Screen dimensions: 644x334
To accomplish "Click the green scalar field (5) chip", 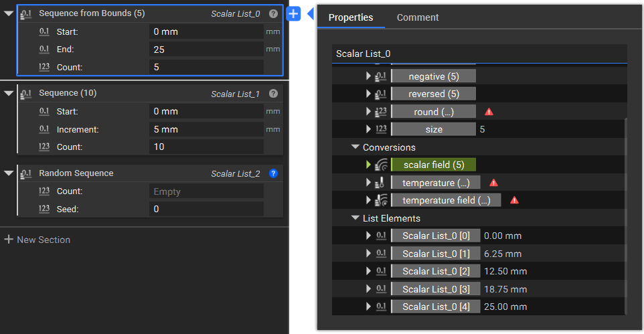I will pos(433,165).
